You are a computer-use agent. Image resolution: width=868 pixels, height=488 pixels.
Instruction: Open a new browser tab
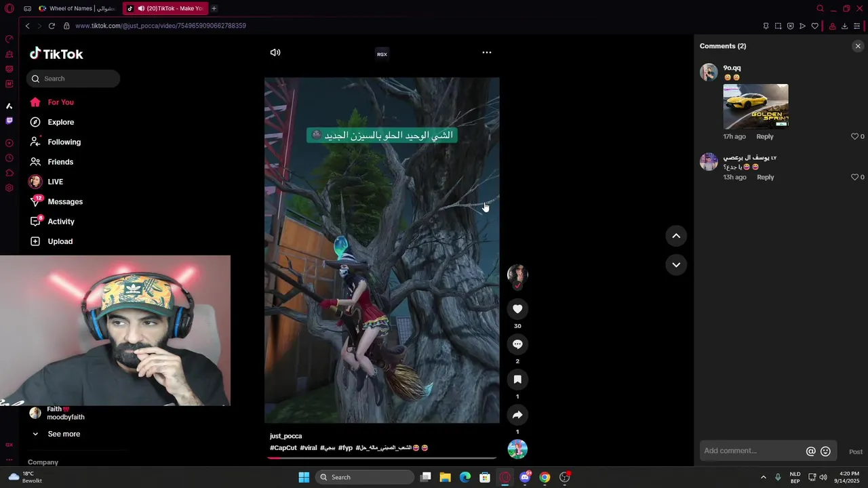pyautogui.click(x=214, y=8)
